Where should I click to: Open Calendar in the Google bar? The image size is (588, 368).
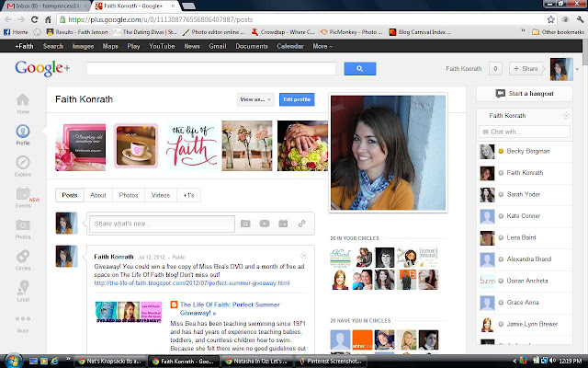coord(290,46)
